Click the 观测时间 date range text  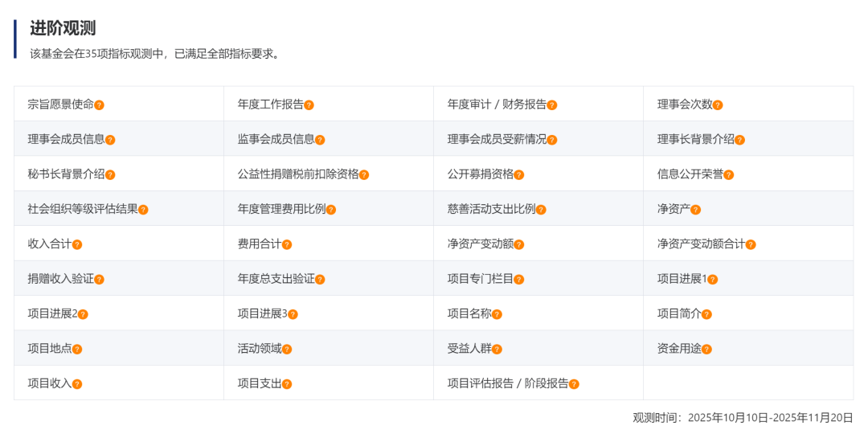click(743, 418)
